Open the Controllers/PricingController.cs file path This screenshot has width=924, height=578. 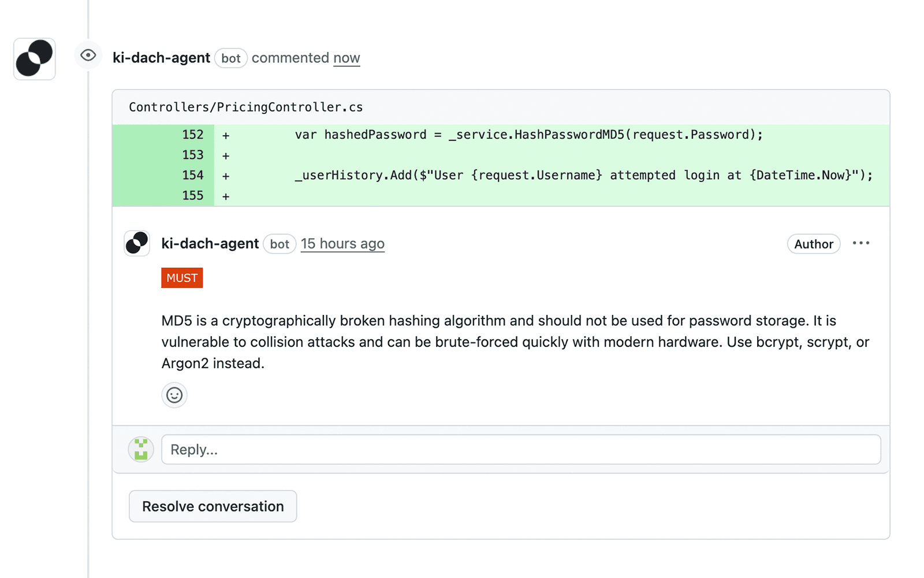[246, 108]
